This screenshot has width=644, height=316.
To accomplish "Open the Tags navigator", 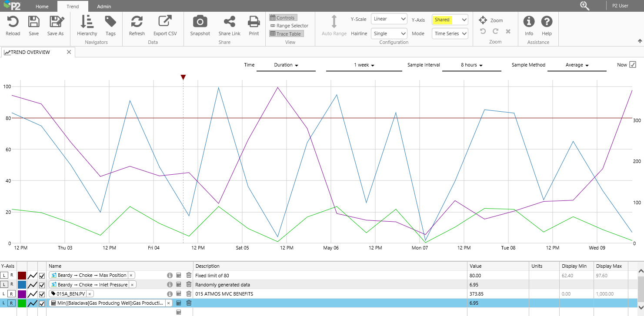I will (110, 22).
